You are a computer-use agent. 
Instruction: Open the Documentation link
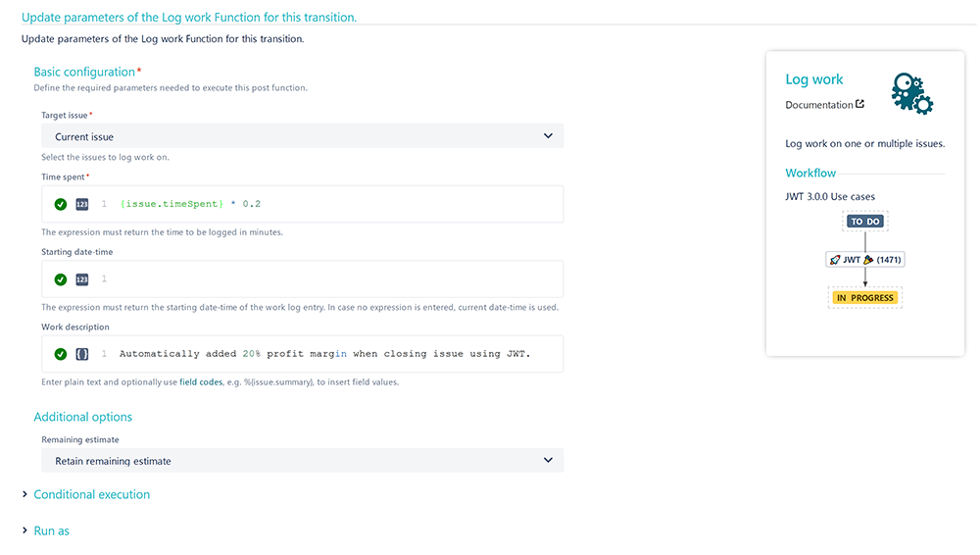(x=818, y=105)
